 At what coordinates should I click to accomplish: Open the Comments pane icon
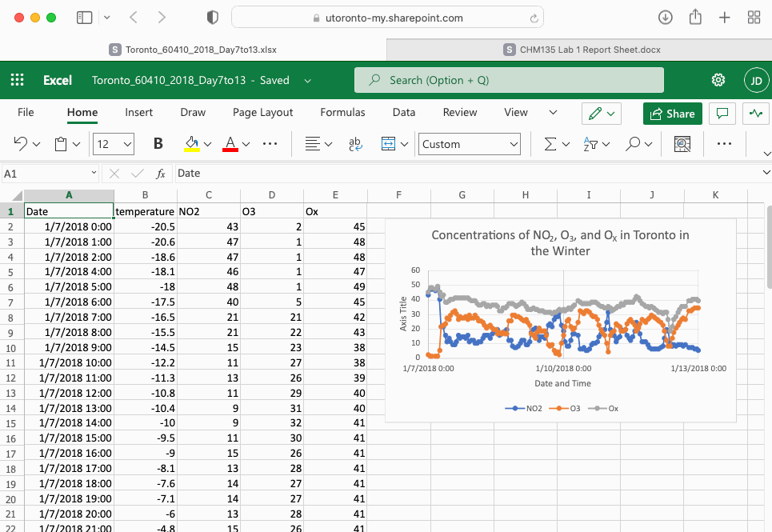click(722, 114)
